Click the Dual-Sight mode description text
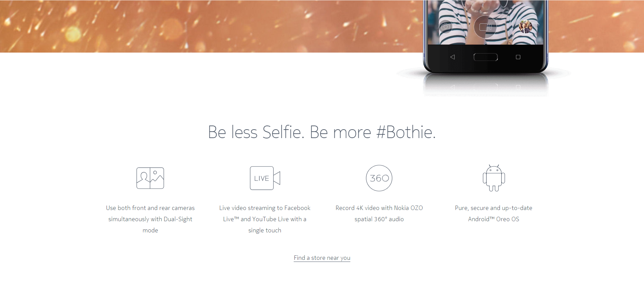644x287 pixels. [150, 219]
